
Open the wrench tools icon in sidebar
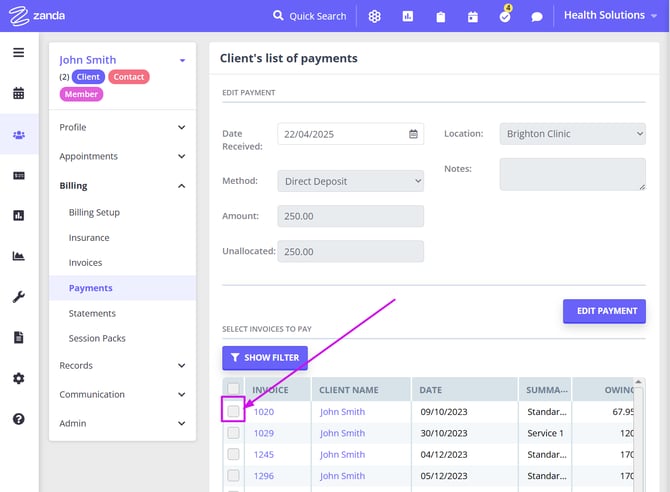pos(18,297)
